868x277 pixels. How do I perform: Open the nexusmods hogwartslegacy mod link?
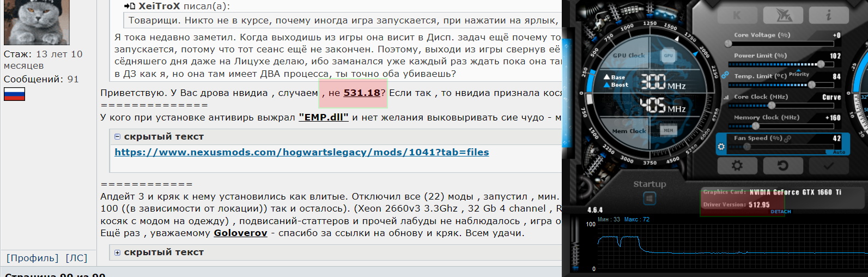tap(301, 152)
